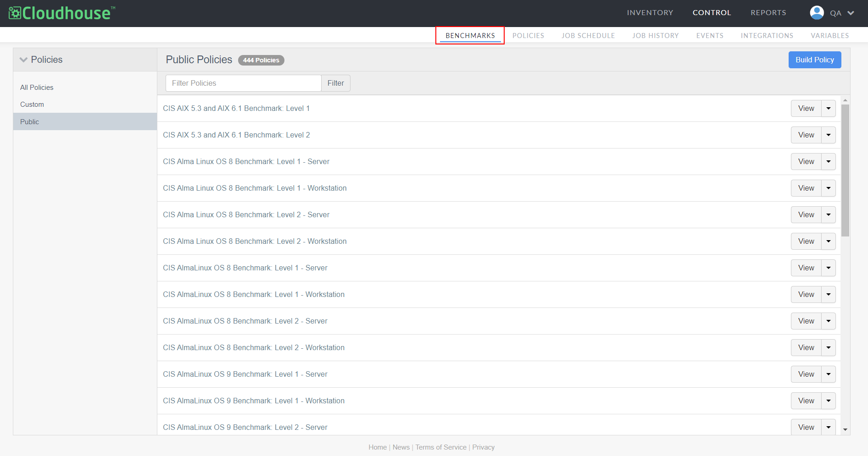868x456 pixels.
Task: Click the policy list scrollbar thumb
Action: [845, 170]
